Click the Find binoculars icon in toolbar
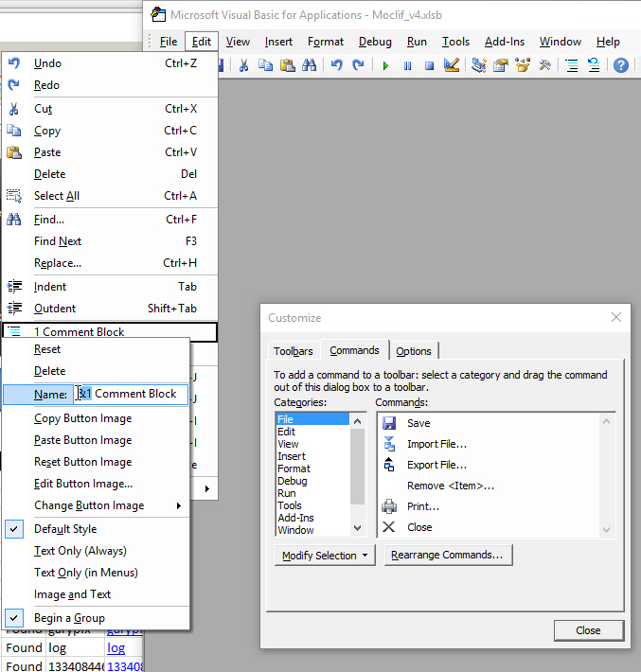The image size is (641, 672). pos(309,65)
